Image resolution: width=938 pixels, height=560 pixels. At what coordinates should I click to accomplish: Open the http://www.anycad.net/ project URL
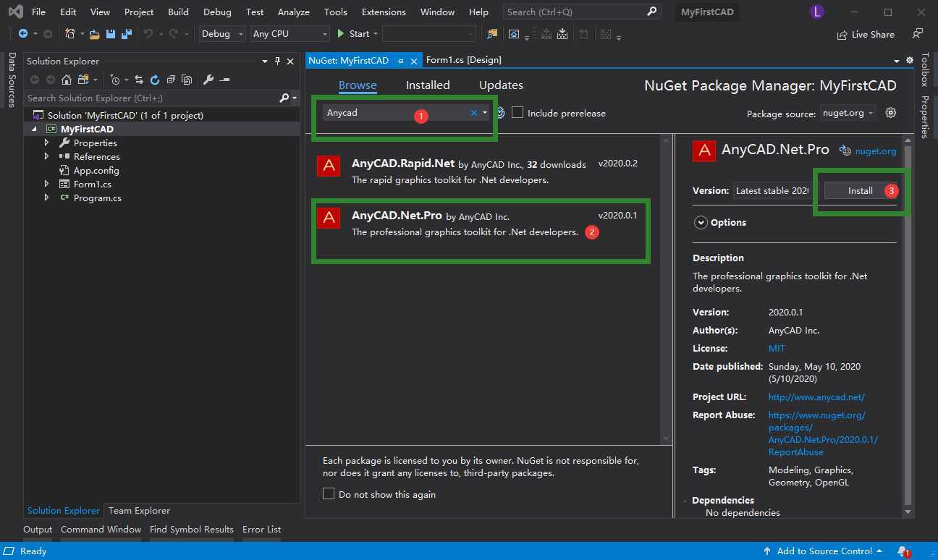816,397
